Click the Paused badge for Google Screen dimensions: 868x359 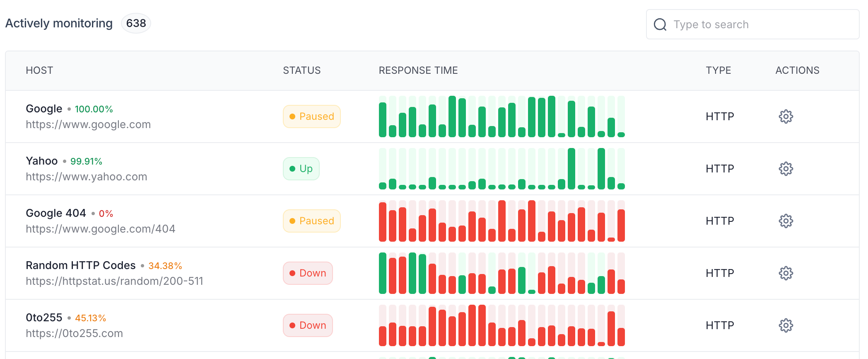click(311, 116)
